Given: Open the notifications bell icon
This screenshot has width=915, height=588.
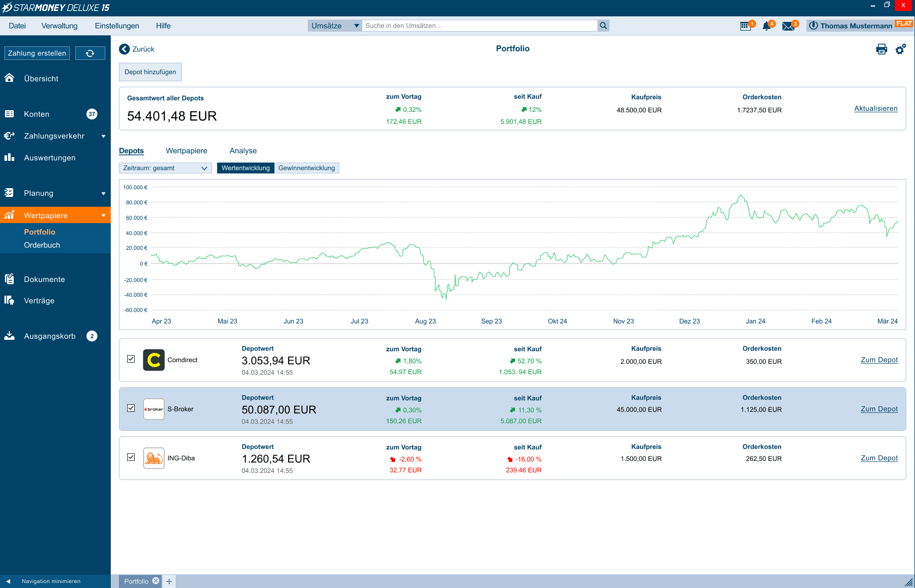Looking at the screenshot, I should click(x=767, y=26).
